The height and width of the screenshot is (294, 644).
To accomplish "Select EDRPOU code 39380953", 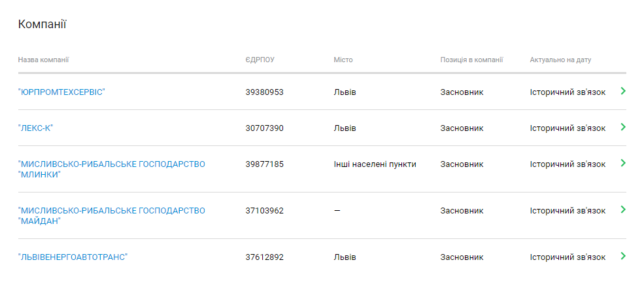I will click(264, 92).
